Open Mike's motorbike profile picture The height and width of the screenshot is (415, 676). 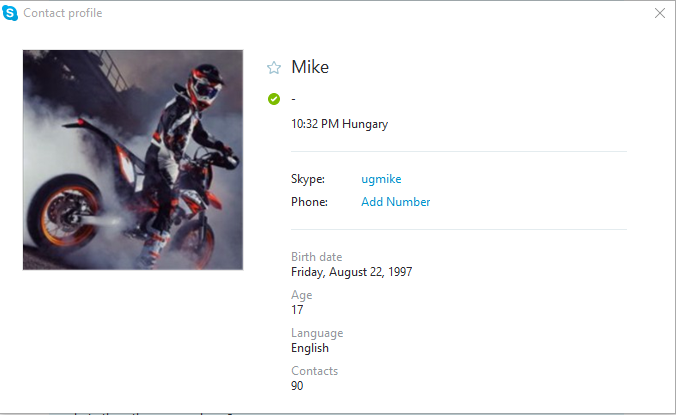pos(133,160)
